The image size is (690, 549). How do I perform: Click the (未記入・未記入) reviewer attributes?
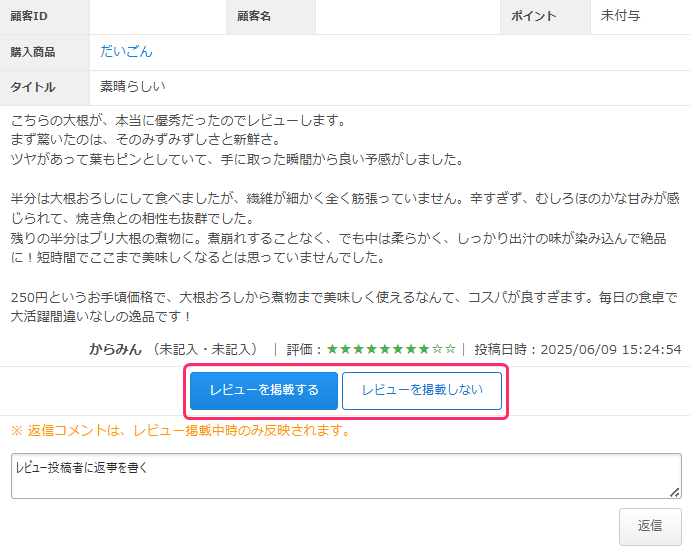(x=205, y=350)
